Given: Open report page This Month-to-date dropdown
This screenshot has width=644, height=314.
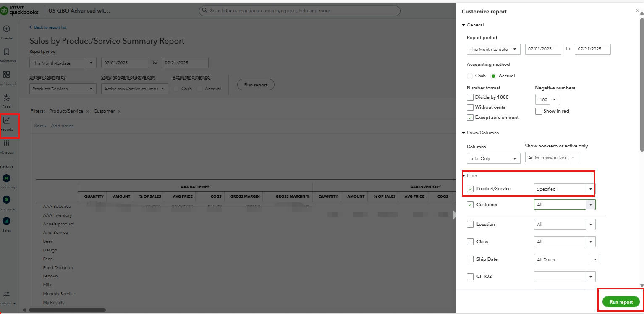Looking at the screenshot, I should [x=63, y=63].
